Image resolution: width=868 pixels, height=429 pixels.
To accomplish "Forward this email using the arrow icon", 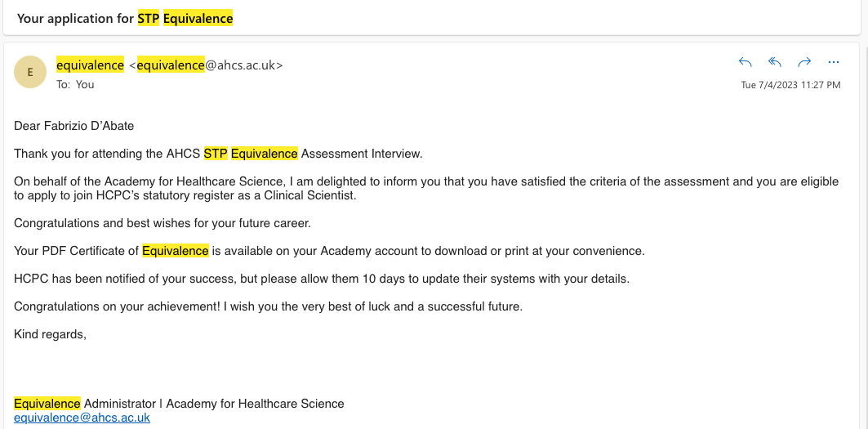I will click(x=803, y=62).
